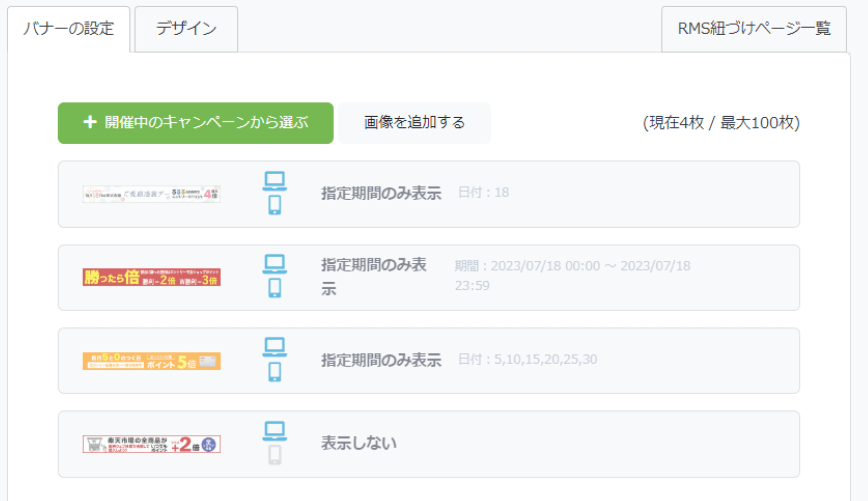Click 指定期間のみ表示 in the 5,10,15,20,25,30 row
Image resolution: width=868 pixels, height=501 pixels.
tap(381, 360)
